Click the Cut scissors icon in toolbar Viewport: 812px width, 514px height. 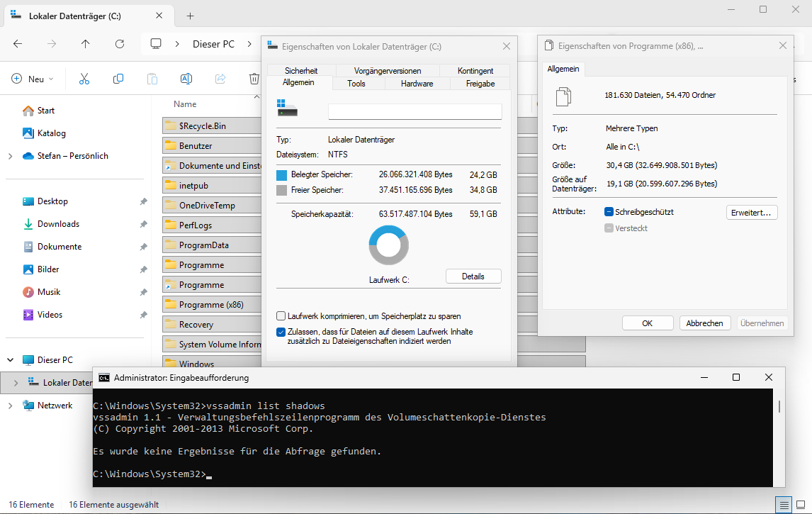pyautogui.click(x=84, y=79)
